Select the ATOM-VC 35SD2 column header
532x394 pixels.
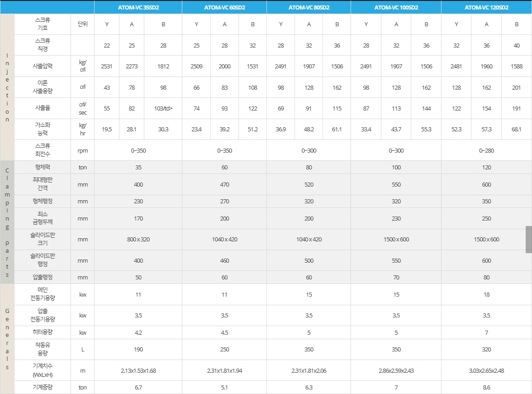tap(138, 7)
